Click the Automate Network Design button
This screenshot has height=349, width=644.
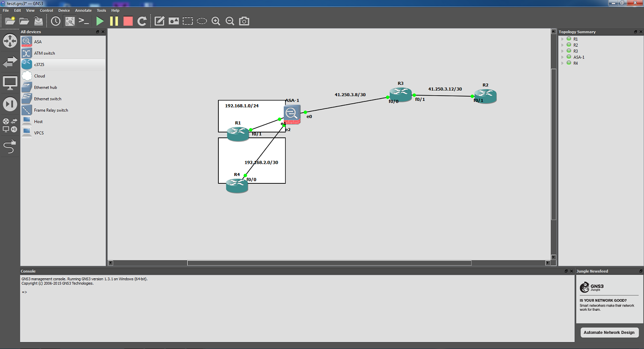pos(609,332)
